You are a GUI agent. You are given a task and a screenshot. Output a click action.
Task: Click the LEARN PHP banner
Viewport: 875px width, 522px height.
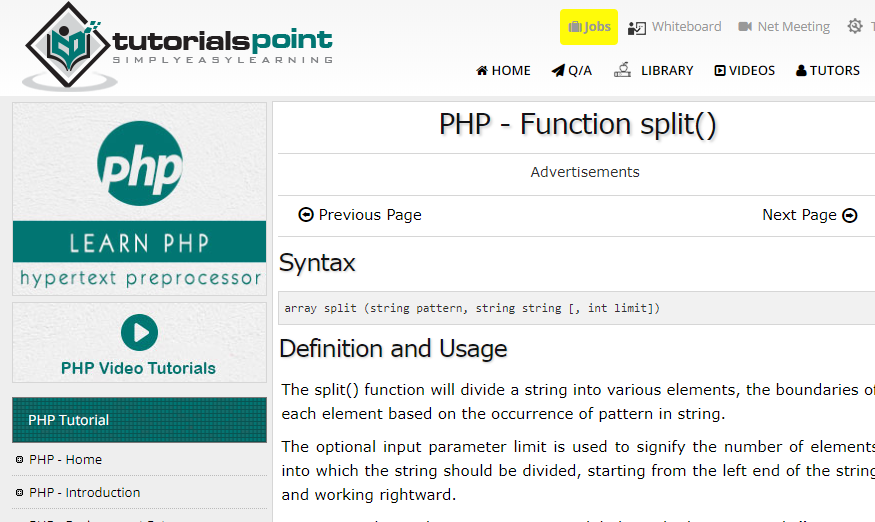pyautogui.click(x=140, y=242)
